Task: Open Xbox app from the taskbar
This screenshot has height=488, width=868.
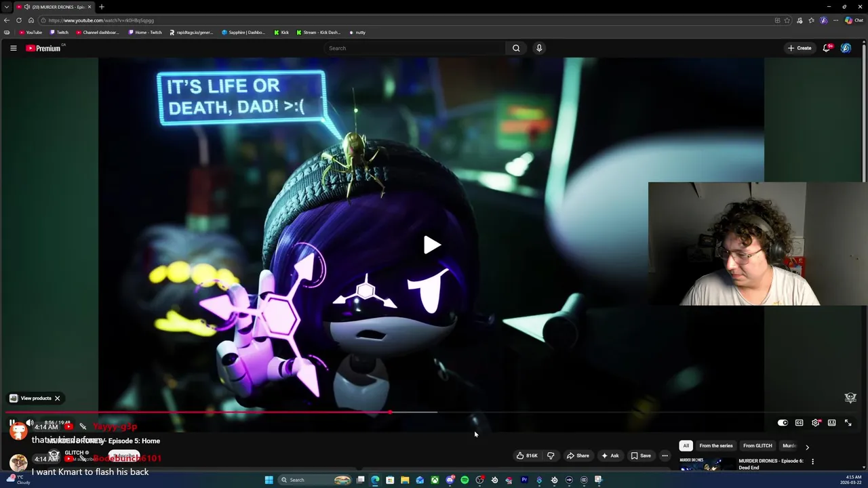Action: [x=435, y=480]
